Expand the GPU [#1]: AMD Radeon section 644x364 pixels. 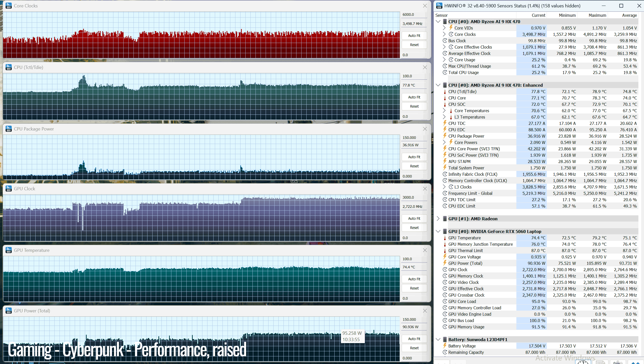point(438,219)
